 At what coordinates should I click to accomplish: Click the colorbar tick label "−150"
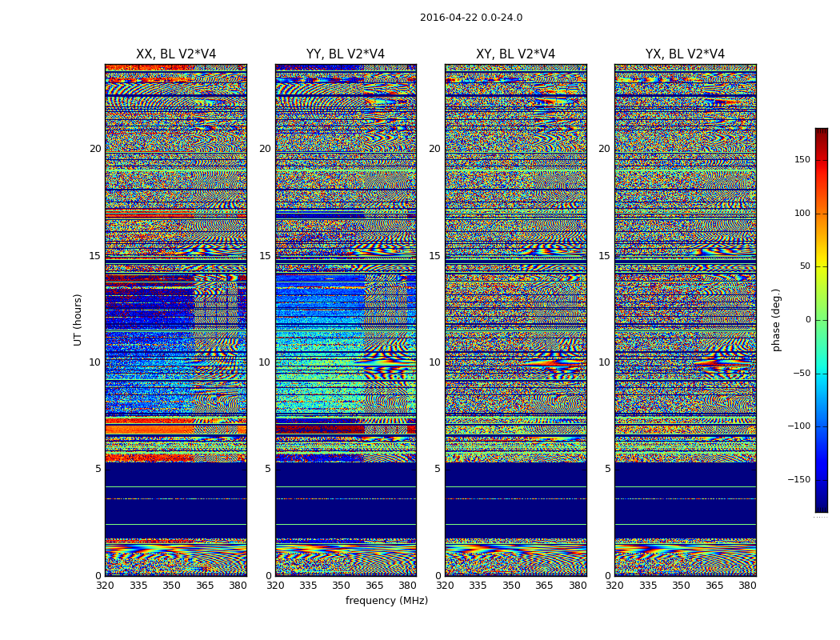(799, 480)
